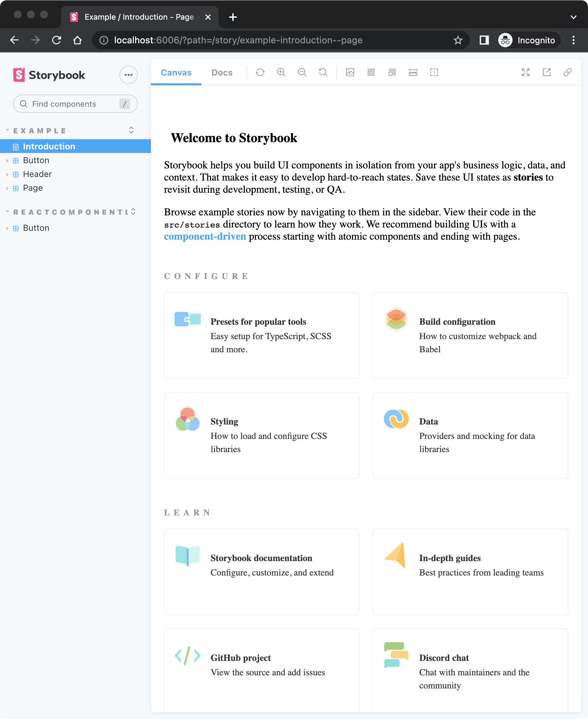Screen dimensions: 588x719
Task: Open Chrome three-dot menu
Action: coord(573,40)
